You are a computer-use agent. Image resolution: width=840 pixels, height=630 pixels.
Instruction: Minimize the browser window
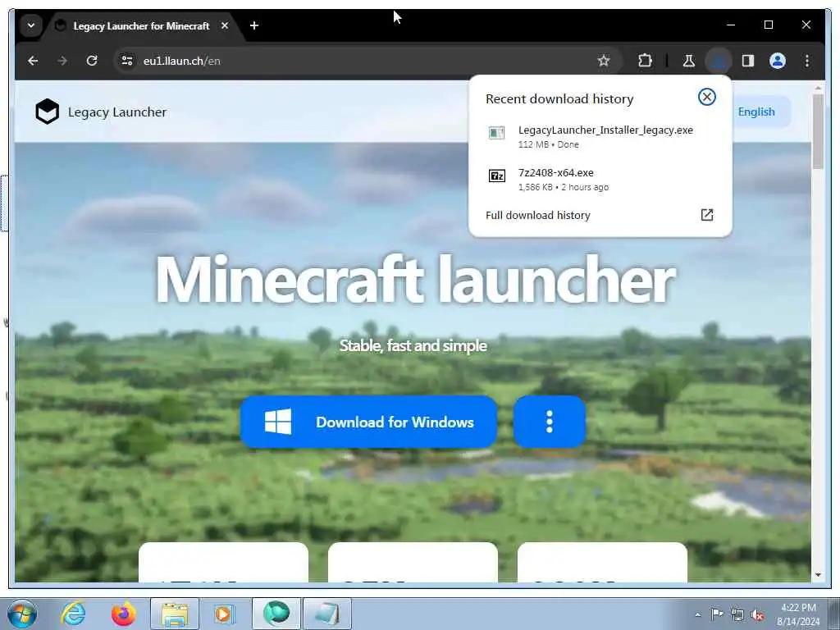tap(731, 25)
